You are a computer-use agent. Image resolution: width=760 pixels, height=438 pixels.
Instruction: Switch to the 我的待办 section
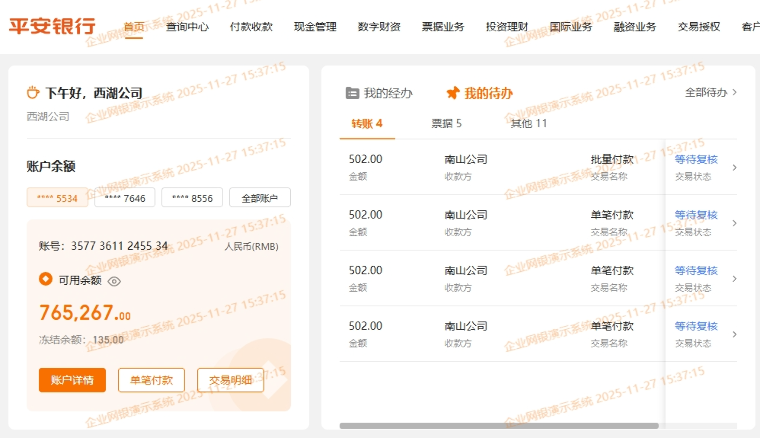coord(479,93)
